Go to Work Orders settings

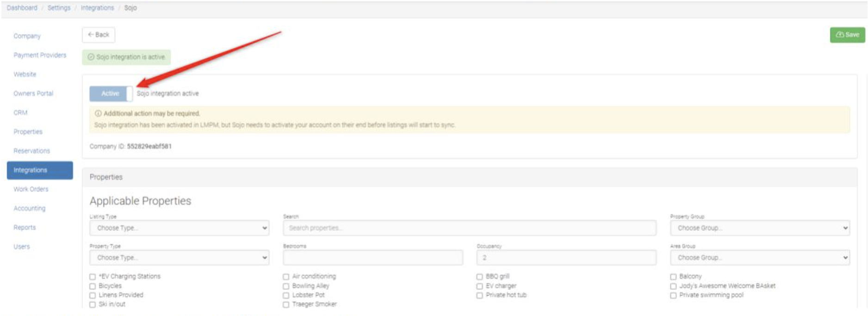pyautogui.click(x=31, y=189)
